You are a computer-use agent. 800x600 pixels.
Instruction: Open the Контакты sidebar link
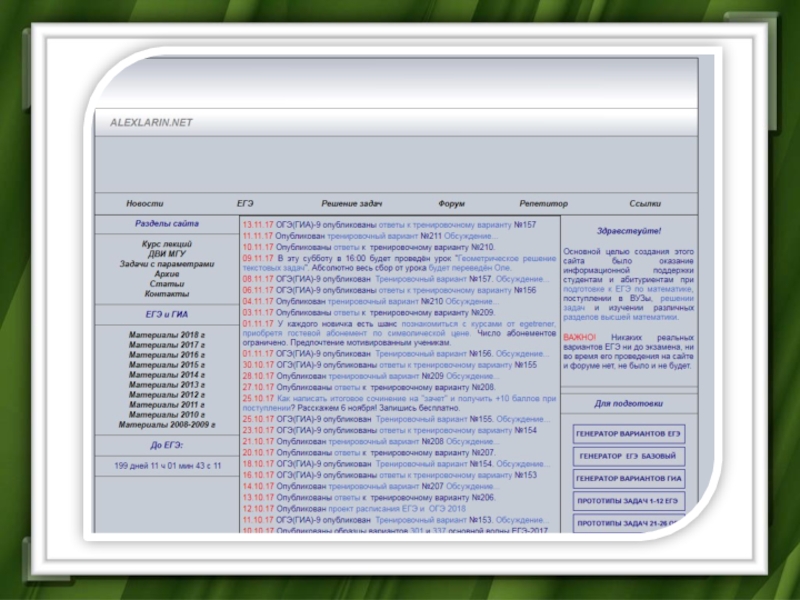point(167,294)
